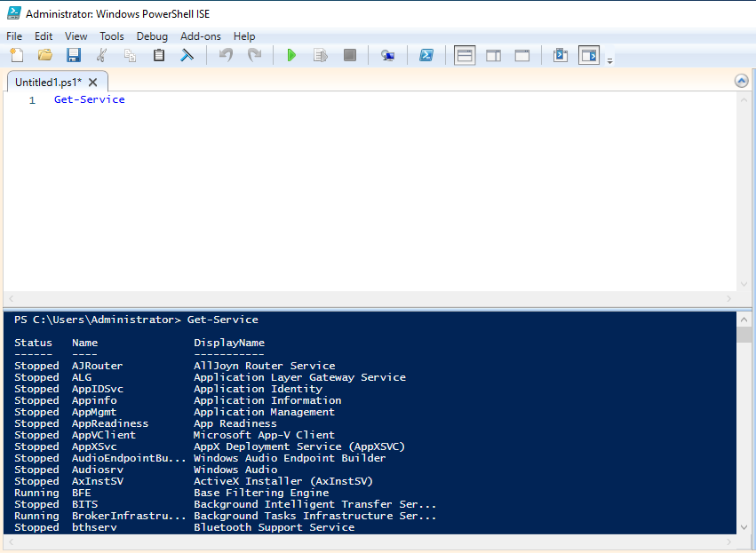Image resolution: width=756 pixels, height=553 pixels.
Task: Paste from clipboard in the toolbar
Action: (x=159, y=55)
